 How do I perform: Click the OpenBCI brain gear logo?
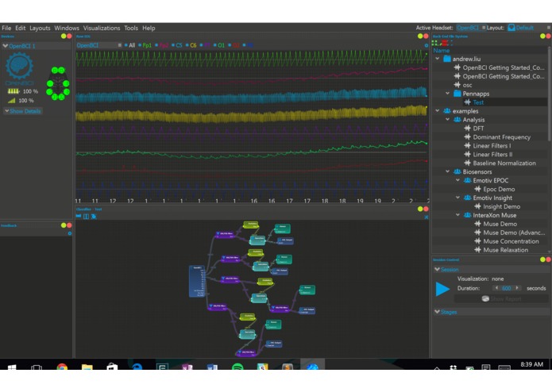pyautogui.click(x=19, y=66)
